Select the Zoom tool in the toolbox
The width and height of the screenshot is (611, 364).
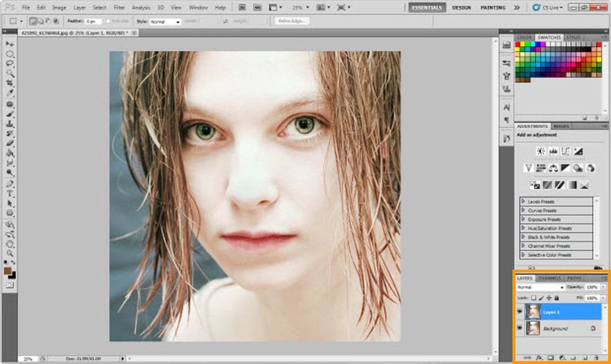click(10, 253)
